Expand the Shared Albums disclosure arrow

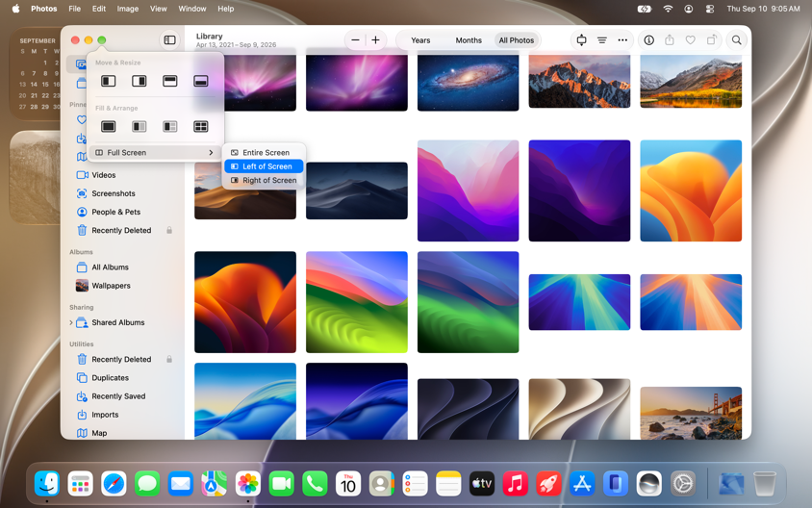71,322
